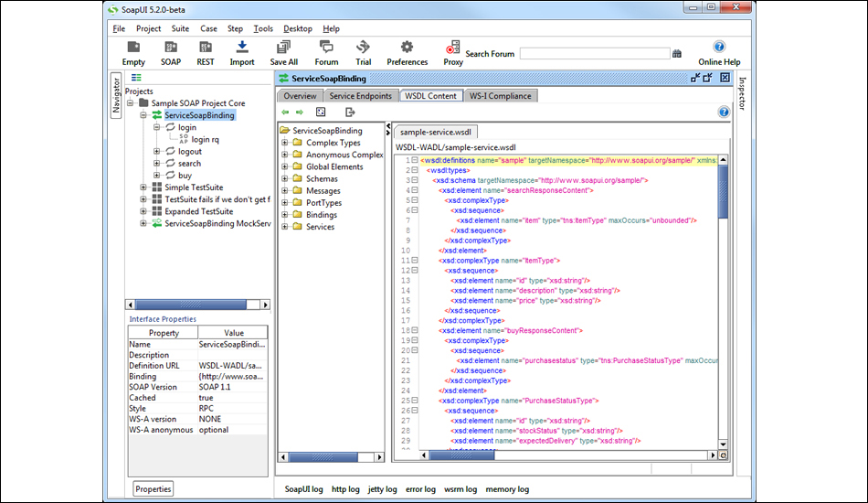Screen dimensions: 868x503
Task: Select the ServiceSoapBinding MockService item
Action: pyautogui.click(x=217, y=223)
